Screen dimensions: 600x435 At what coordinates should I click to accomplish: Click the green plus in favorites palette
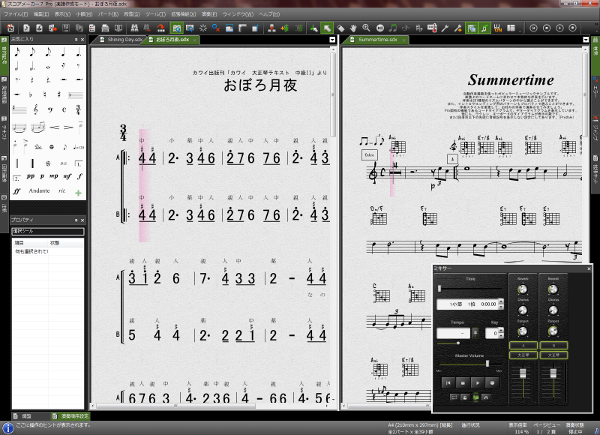78,192
